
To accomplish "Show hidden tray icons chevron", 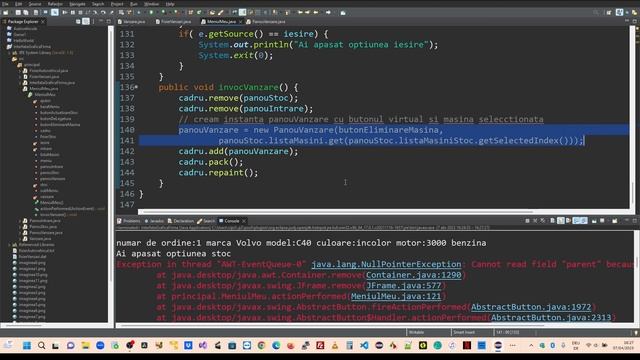I will tap(531, 345).
